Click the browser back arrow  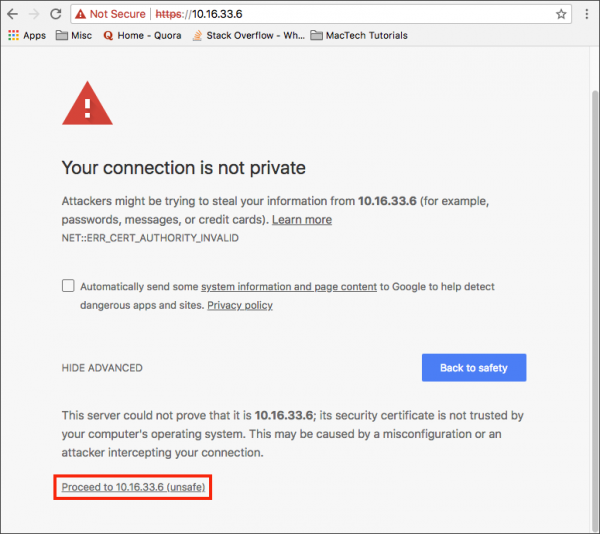[x=13, y=14]
